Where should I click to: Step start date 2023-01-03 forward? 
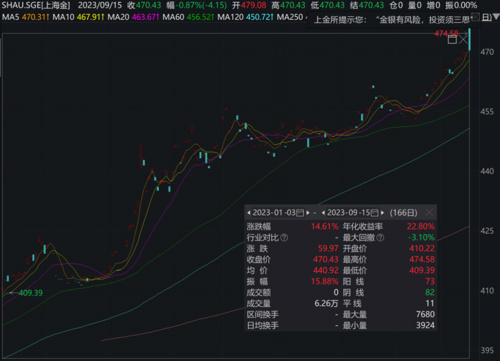click(x=308, y=213)
